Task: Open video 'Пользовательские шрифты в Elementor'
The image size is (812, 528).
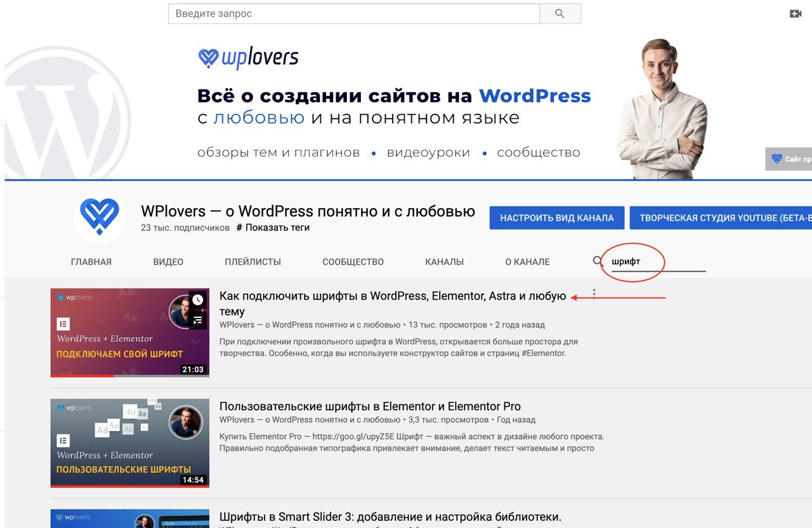Action: pos(370,406)
